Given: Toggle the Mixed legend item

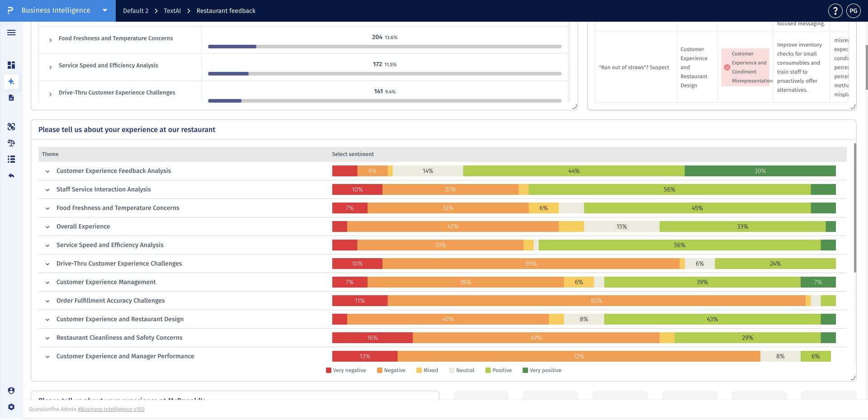Looking at the screenshot, I should [427, 370].
